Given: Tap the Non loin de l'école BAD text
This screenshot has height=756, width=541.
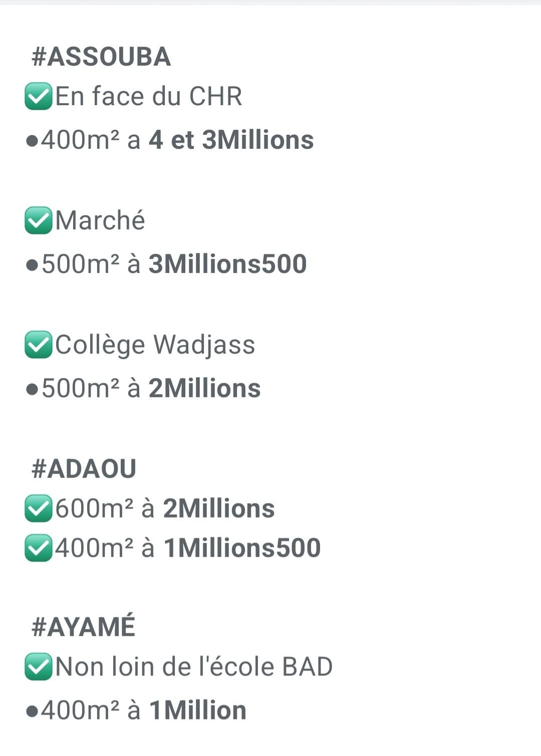Looking at the screenshot, I should (194, 667).
